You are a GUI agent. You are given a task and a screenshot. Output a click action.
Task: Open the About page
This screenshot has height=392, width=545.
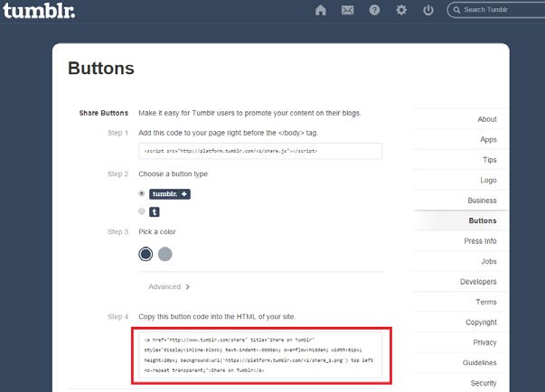(x=487, y=119)
